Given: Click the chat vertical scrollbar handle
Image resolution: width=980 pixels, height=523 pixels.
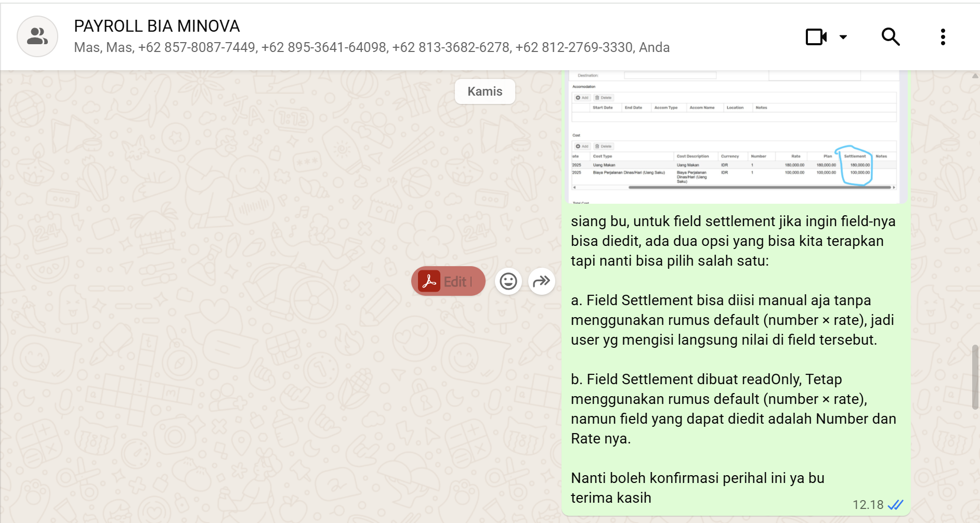Looking at the screenshot, I should (x=975, y=377).
